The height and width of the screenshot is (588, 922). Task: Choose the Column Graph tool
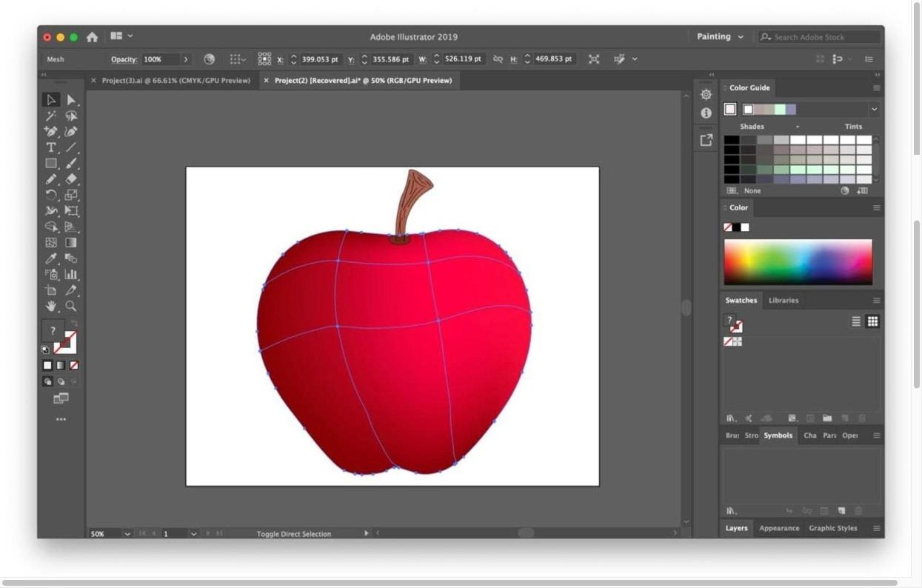(x=71, y=274)
